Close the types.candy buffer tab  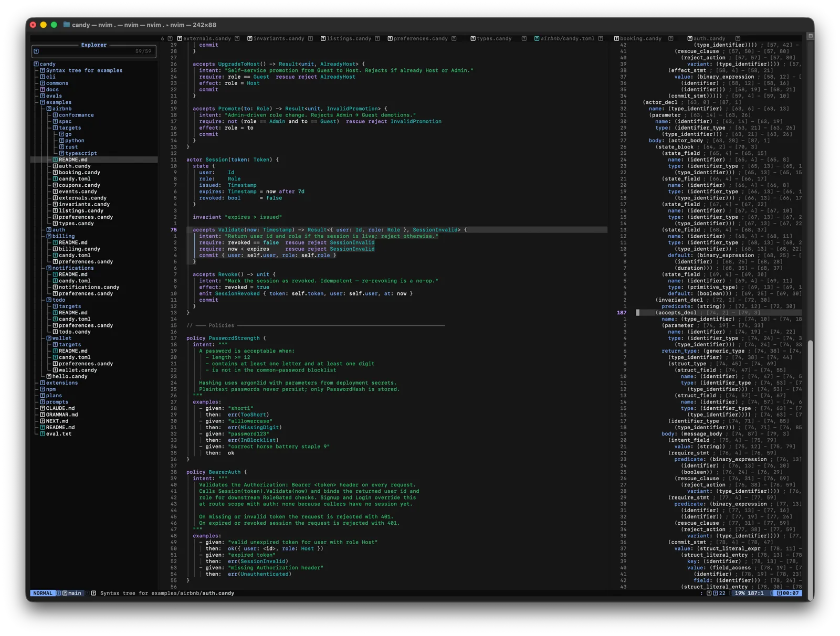pos(524,38)
